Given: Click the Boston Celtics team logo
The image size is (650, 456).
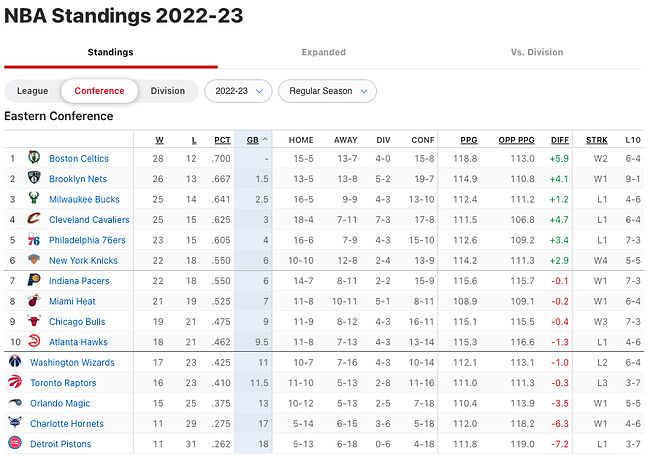Looking at the screenshot, I should coord(34,157).
